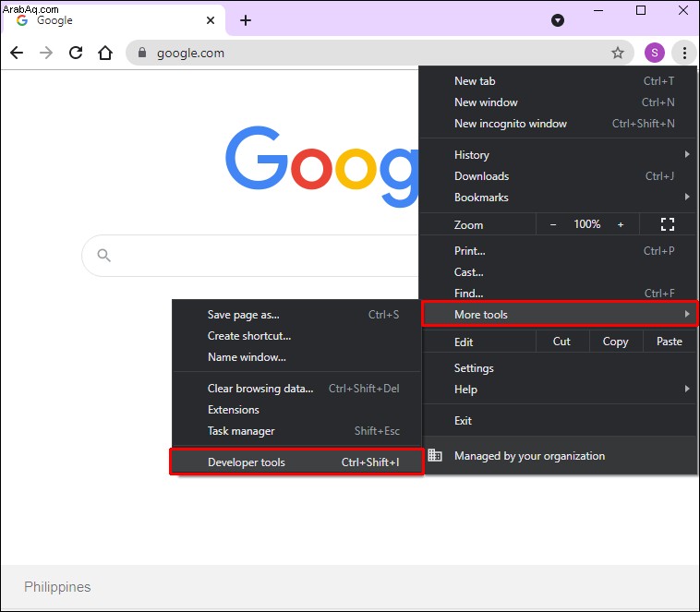Go to the home page icon
The image size is (700, 612).
tap(105, 53)
